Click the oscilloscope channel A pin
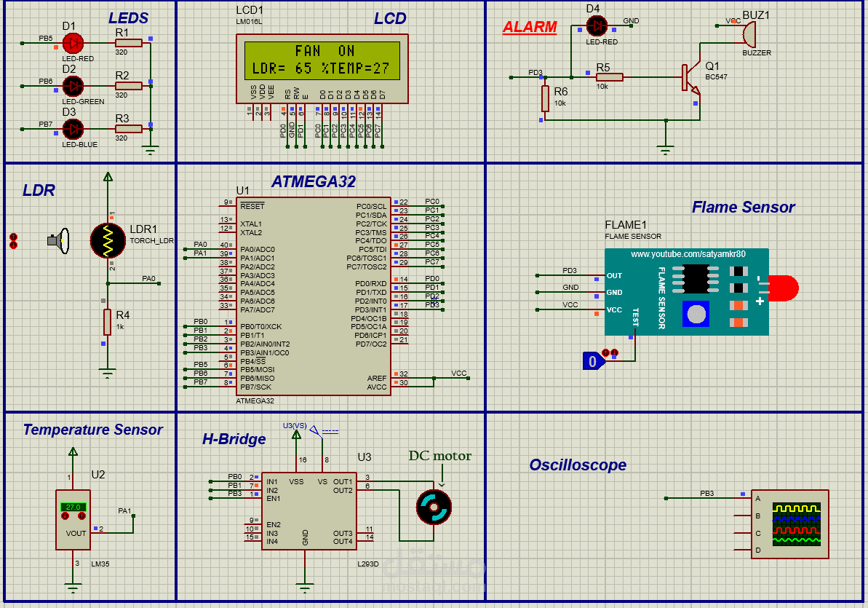The width and height of the screenshot is (868, 608). pyautogui.click(x=743, y=498)
